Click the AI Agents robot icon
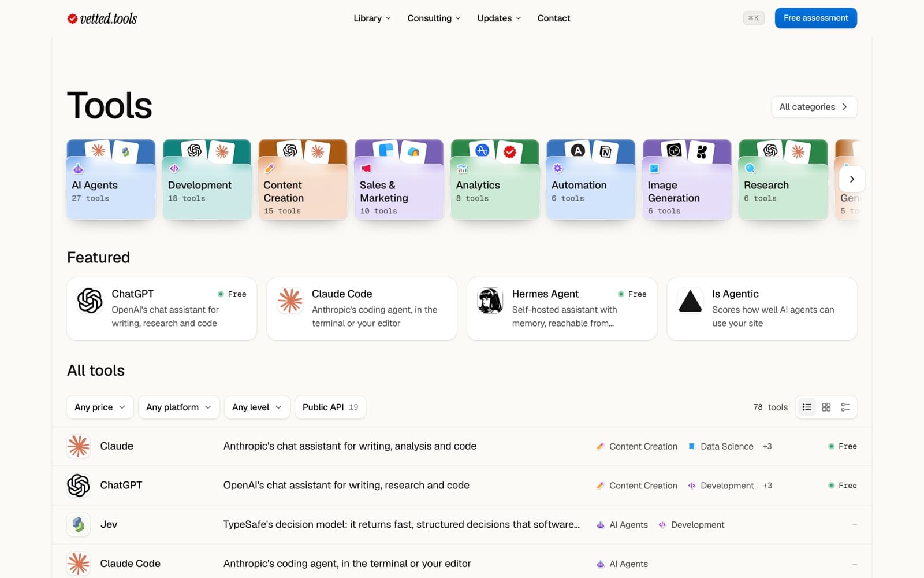924x578 pixels. click(x=78, y=169)
